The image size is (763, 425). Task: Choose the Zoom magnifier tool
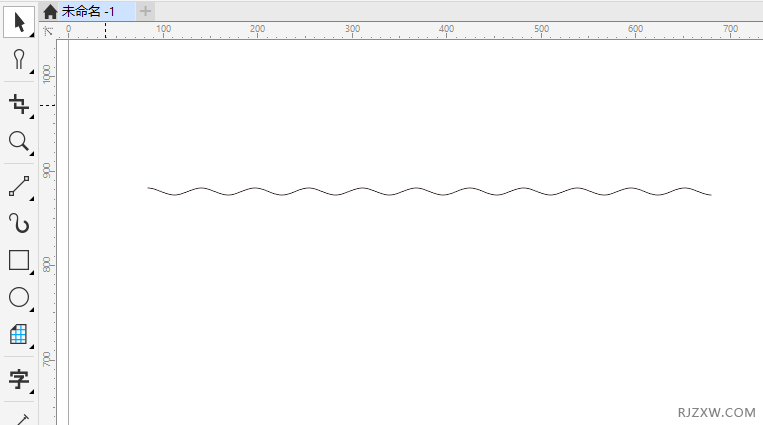pos(18,142)
